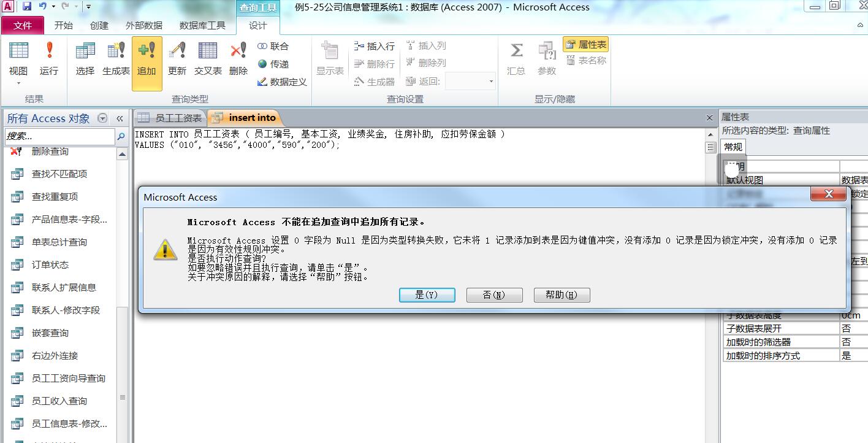This screenshot has height=443, width=868.
Task: Choose the Update (更新) query type
Action: coord(177,60)
